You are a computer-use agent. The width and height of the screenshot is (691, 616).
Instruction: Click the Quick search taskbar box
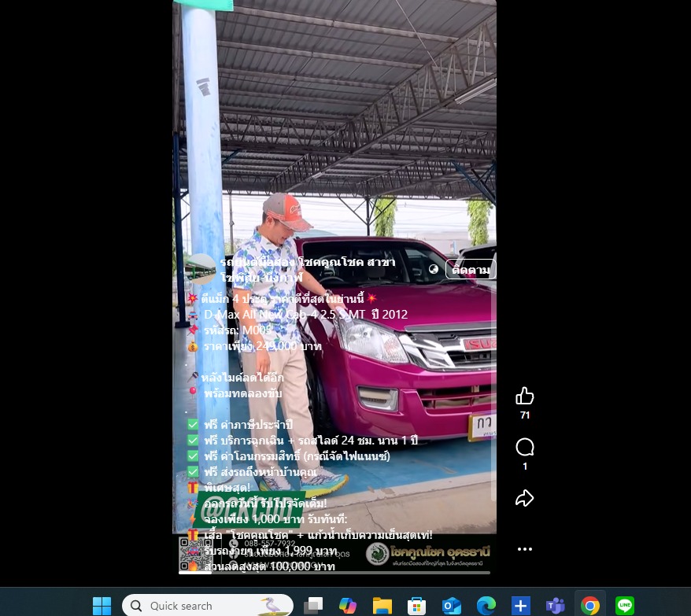[x=208, y=606]
